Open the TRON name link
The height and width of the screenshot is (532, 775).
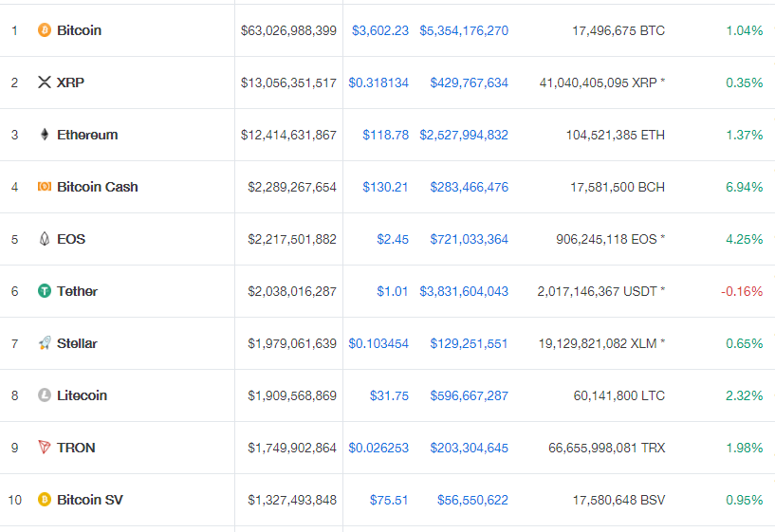click(76, 448)
